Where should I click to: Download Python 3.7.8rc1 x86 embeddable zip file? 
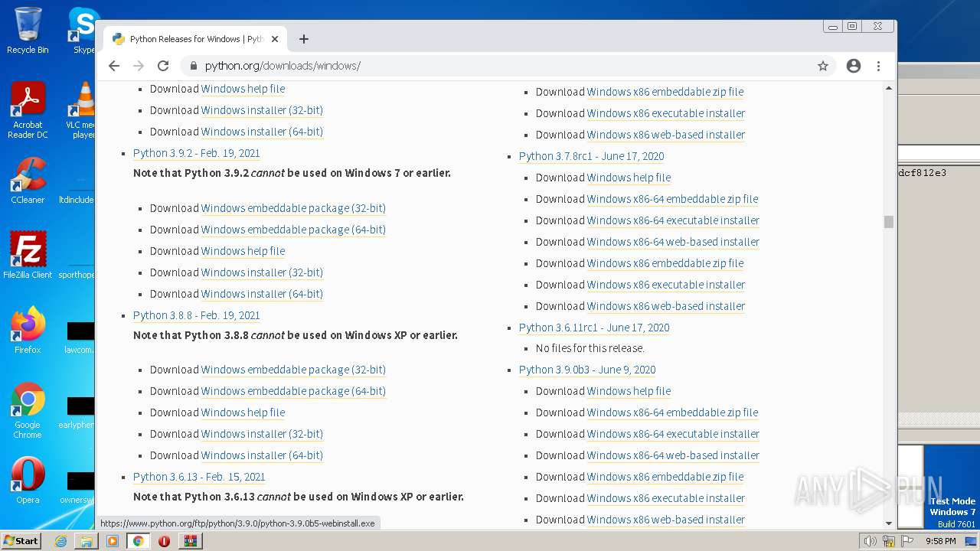[x=665, y=263]
